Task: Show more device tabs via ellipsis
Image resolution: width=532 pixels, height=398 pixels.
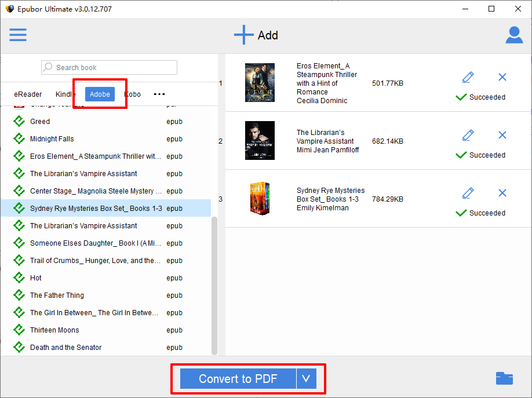Action: point(159,94)
